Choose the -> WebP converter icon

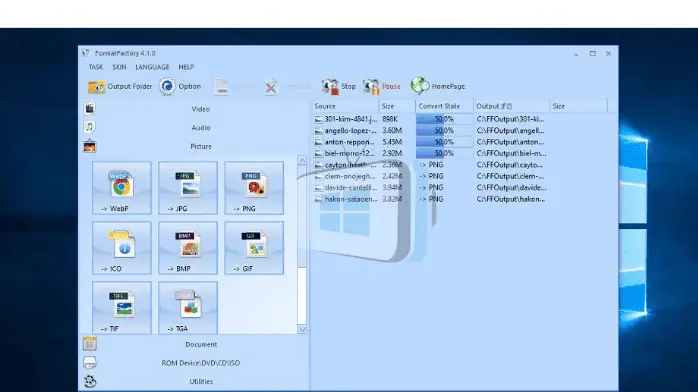(x=122, y=188)
